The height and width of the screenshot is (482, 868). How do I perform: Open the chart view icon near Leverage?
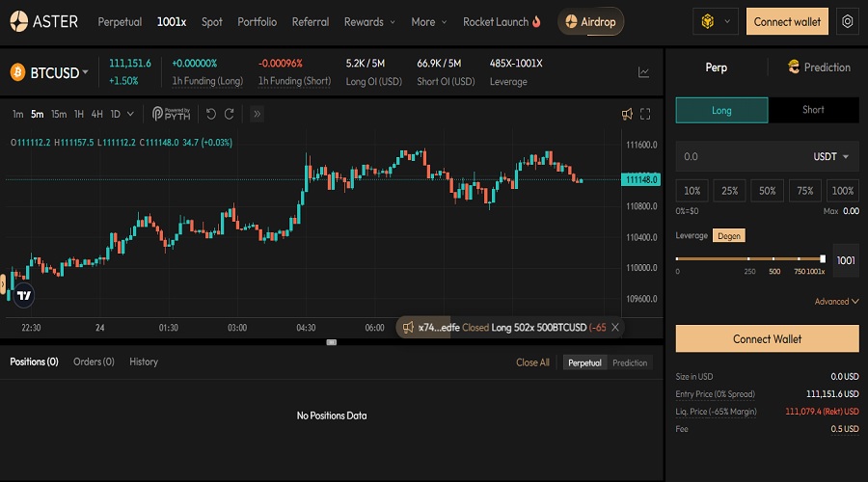[x=643, y=72]
